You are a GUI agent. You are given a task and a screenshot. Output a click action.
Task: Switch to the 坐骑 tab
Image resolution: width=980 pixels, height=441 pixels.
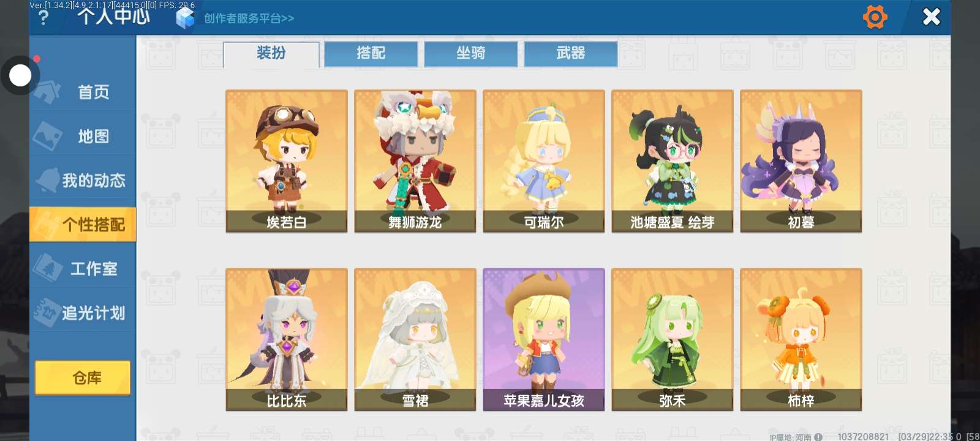[x=471, y=53]
